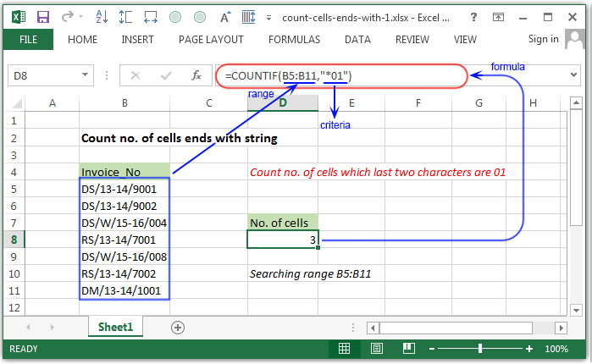Click the column width icon in the quick access toolbar
Image resolution: width=592 pixels, height=364 pixels.
click(151, 17)
